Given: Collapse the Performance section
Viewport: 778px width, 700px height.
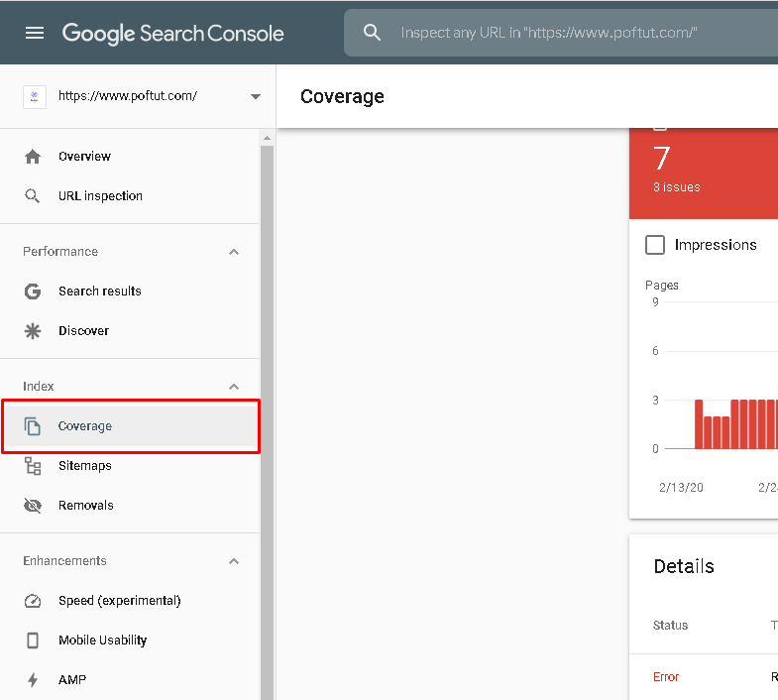Looking at the screenshot, I should tap(234, 252).
